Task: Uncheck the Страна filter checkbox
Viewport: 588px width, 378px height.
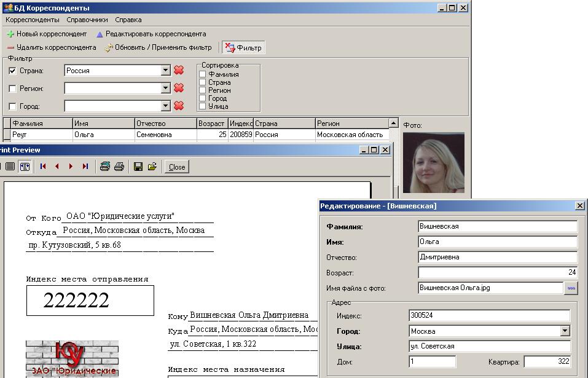Action: 12,71
